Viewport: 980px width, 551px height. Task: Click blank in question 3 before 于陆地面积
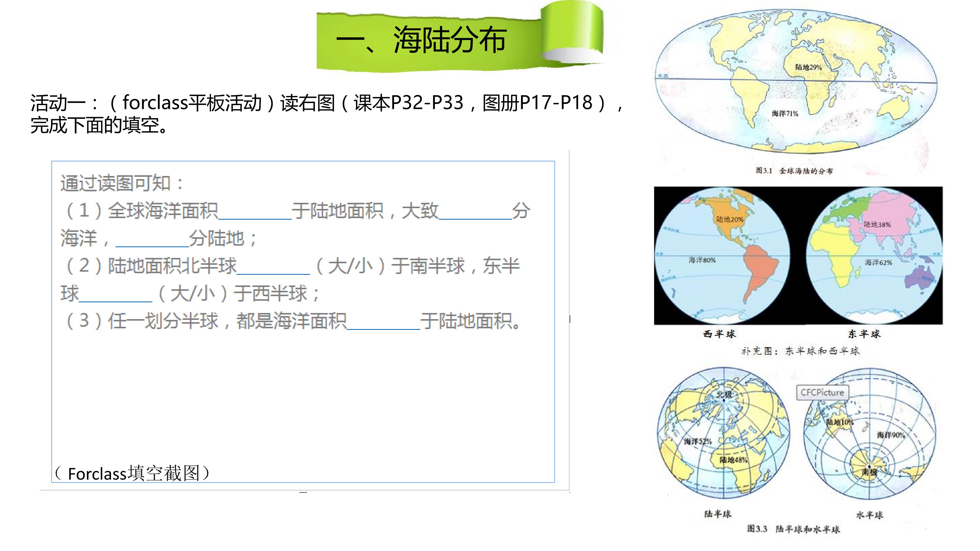[384, 321]
